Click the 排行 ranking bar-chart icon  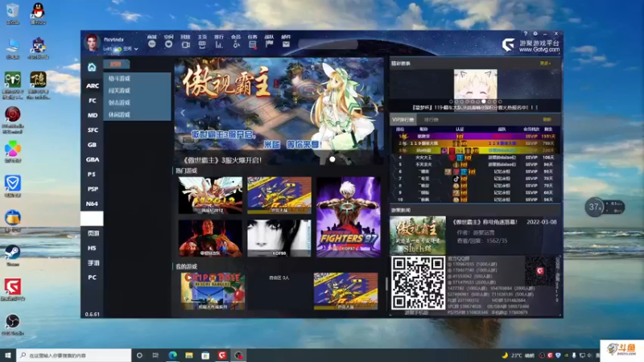click(x=219, y=44)
